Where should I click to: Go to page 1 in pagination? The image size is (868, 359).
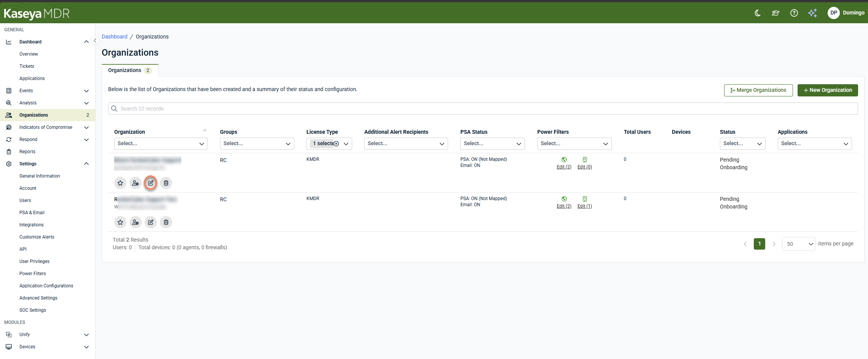(x=759, y=244)
